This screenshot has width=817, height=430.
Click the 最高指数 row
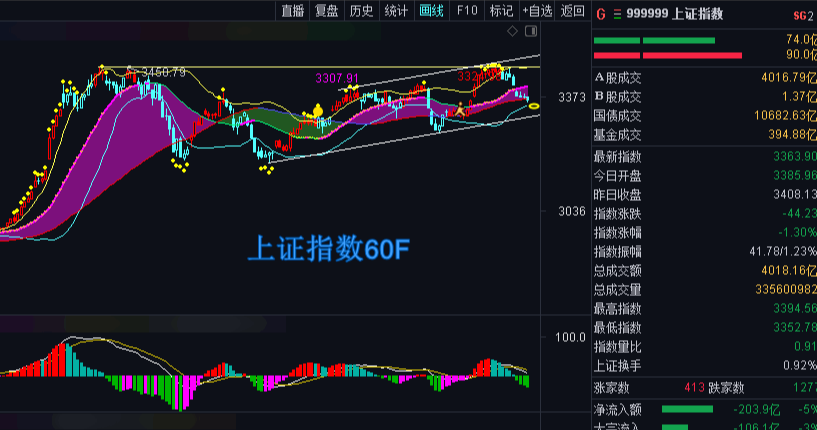tap(704, 309)
